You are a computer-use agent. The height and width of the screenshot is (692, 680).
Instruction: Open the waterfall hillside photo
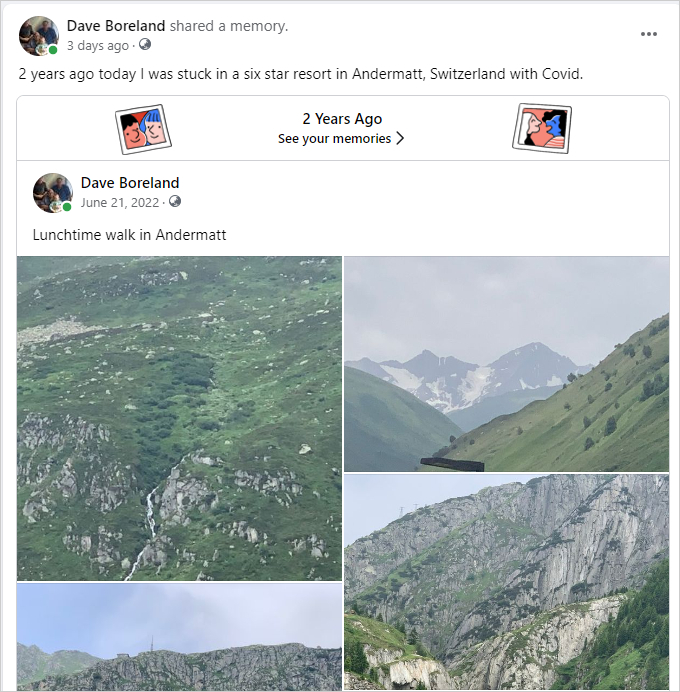[179, 418]
